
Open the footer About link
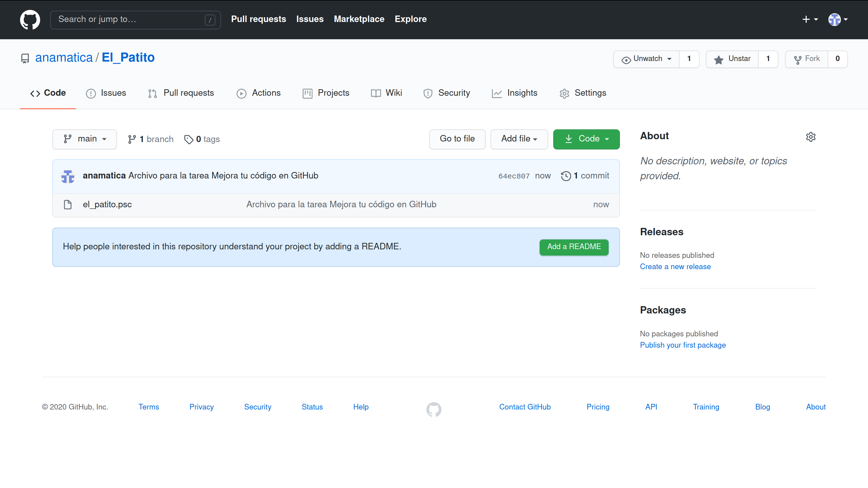click(816, 407)
